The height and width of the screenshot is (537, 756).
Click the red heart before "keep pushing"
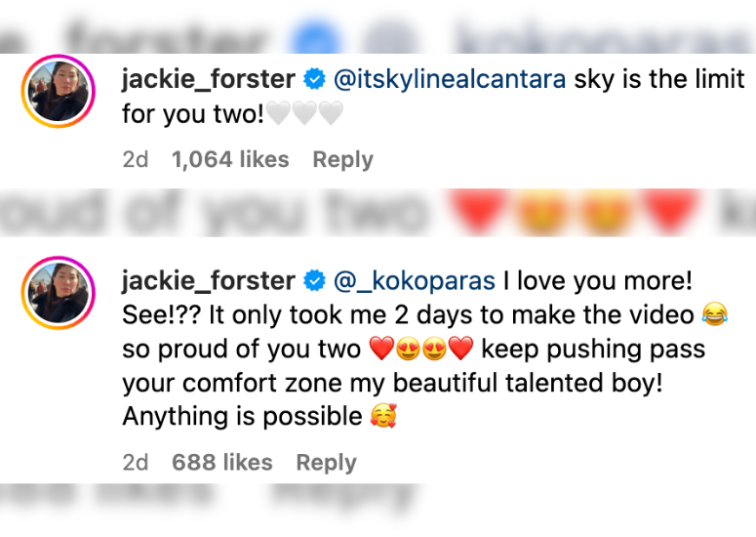pyautogui.click(x=460, y=350)
